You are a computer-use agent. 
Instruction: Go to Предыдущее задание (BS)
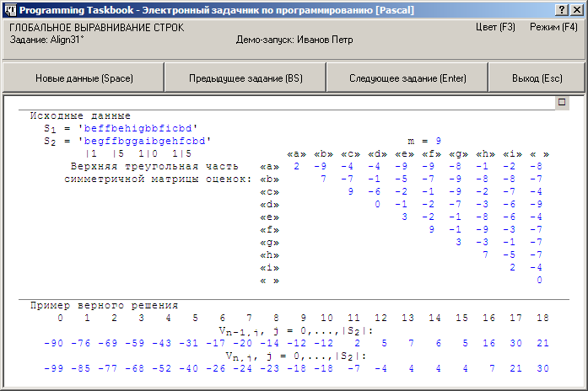[x=245, y=78]
